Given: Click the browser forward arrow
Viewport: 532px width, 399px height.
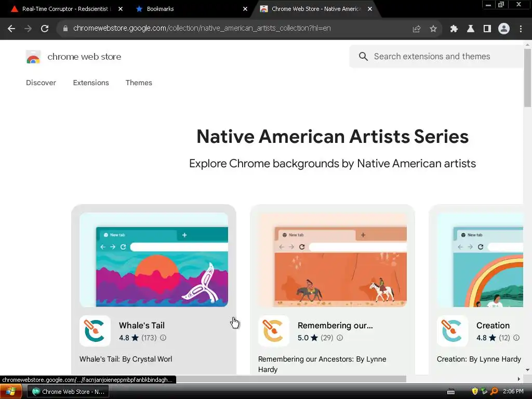Looking at the screenshot, I should point(28,29).
